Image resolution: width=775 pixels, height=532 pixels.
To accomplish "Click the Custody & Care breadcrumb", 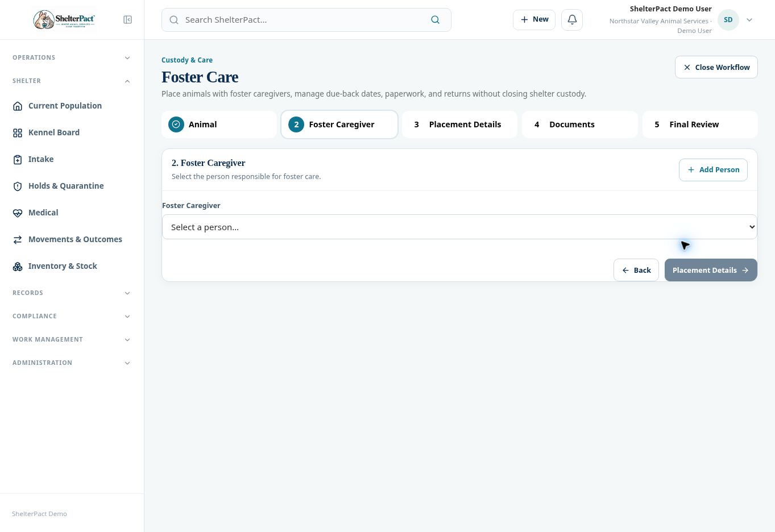I will pos(187,60).
